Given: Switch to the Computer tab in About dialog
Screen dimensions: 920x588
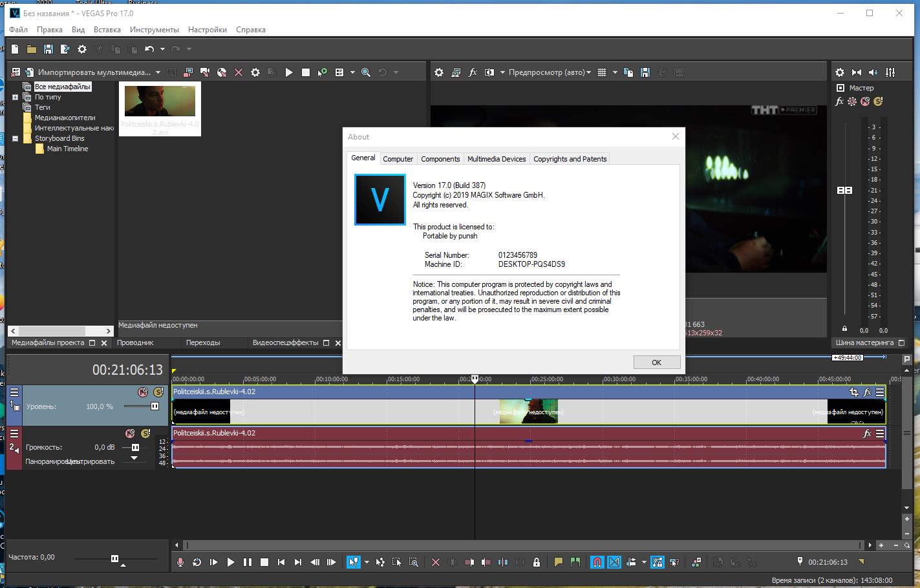Looking at the screenshot, I should 398,158.
